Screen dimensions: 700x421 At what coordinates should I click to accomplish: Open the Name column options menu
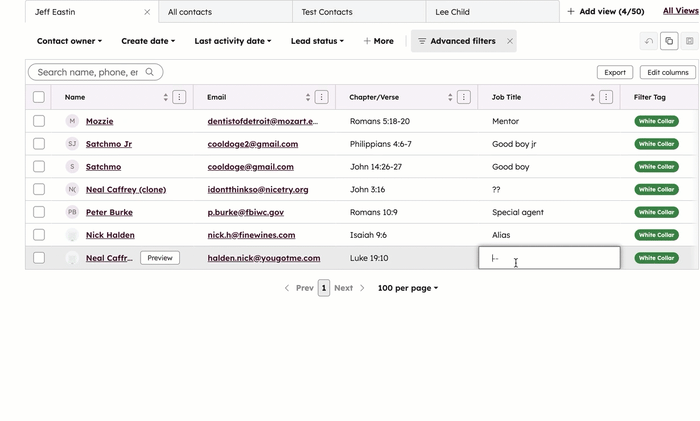179,97
